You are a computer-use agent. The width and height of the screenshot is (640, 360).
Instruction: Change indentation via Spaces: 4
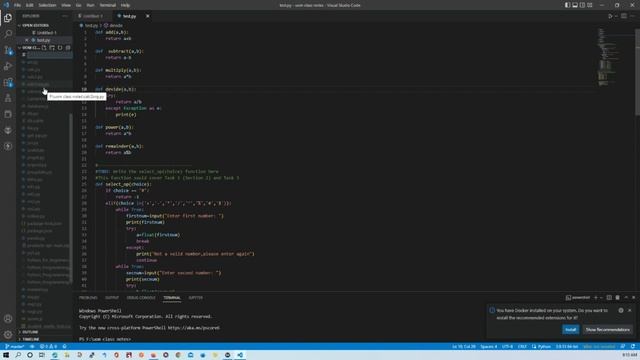489,347
